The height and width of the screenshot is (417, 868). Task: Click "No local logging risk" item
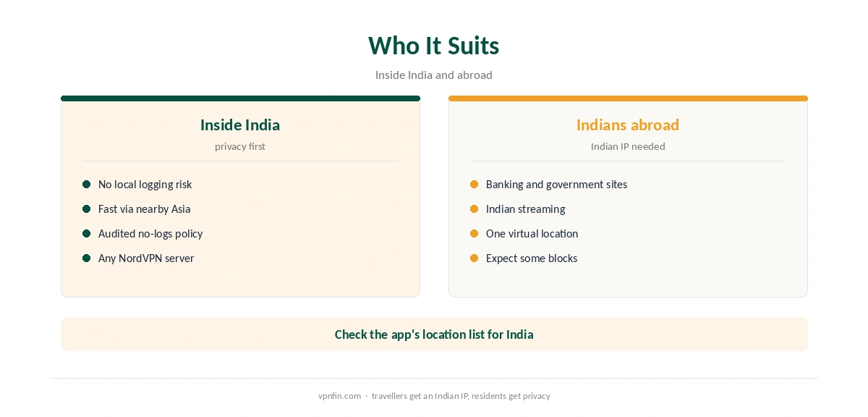(x=145, y=185)
